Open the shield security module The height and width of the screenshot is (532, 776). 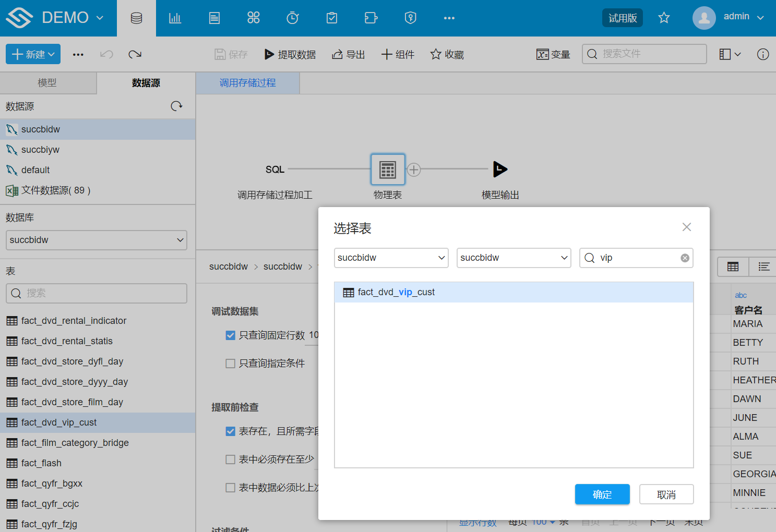410,17
